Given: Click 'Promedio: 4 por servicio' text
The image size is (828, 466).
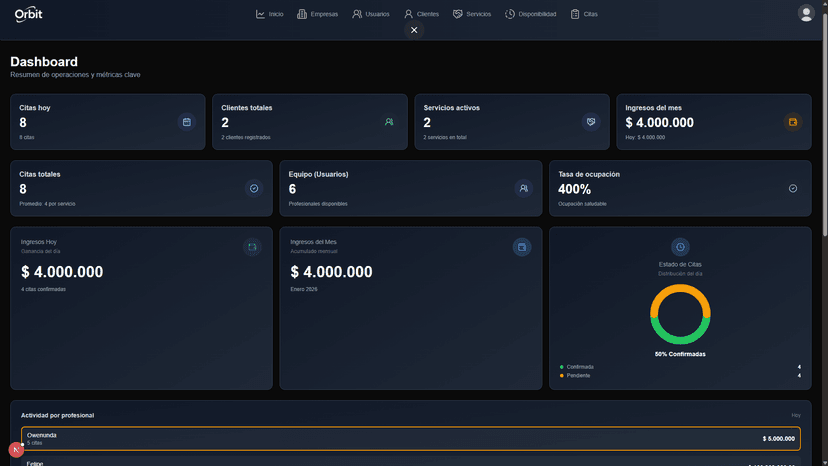Looking at the screenshot, I should tap(48, 203).
